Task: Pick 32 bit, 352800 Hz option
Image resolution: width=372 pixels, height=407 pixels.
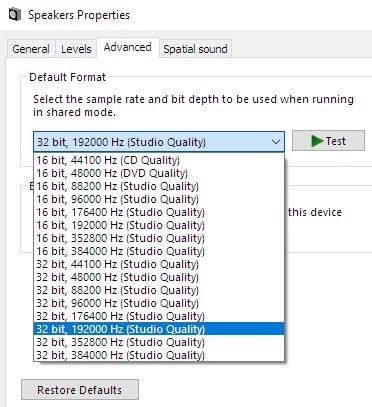Action: click(x=159, y=342)
